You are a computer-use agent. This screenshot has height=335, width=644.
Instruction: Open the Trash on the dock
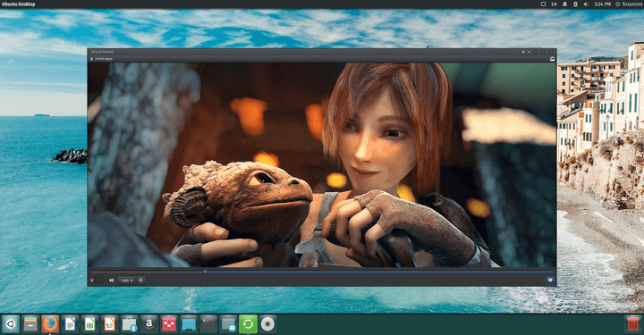633,324
